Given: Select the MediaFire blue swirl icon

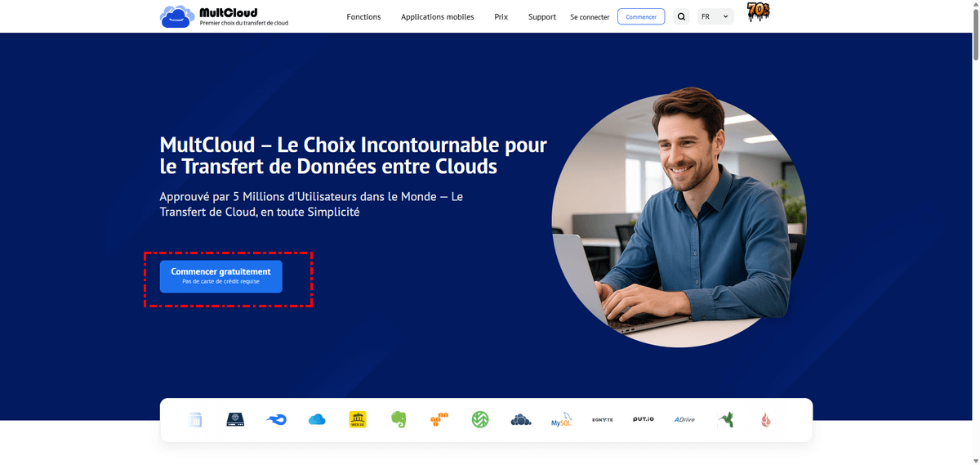Looking at the screenshot, I should tap(276, 420).
